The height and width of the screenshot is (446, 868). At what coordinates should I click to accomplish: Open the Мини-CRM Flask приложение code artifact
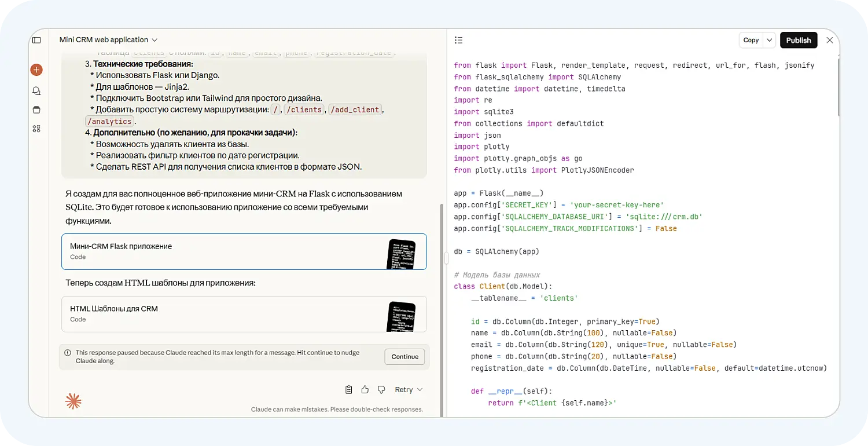coord(244,251)
